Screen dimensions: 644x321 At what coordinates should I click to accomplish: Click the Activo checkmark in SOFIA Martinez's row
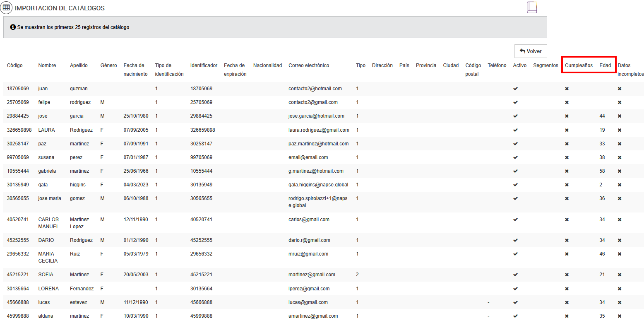tap(515, 275)
